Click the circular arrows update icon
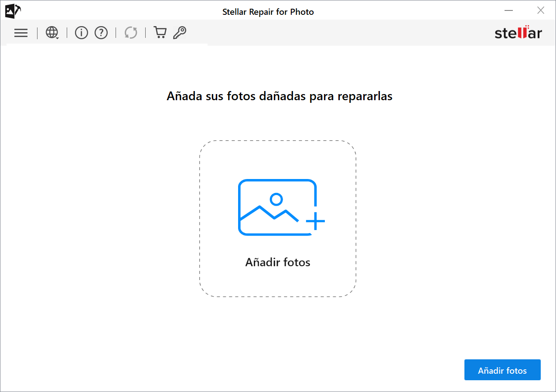 point(131,33)
